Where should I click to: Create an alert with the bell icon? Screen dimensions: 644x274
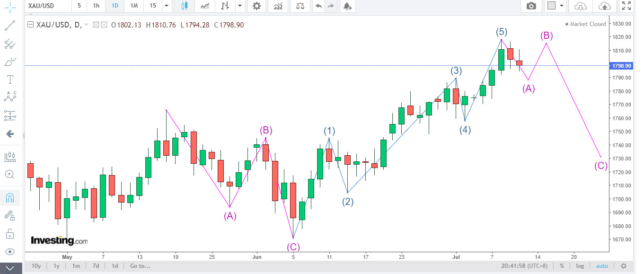coord(347,6)
